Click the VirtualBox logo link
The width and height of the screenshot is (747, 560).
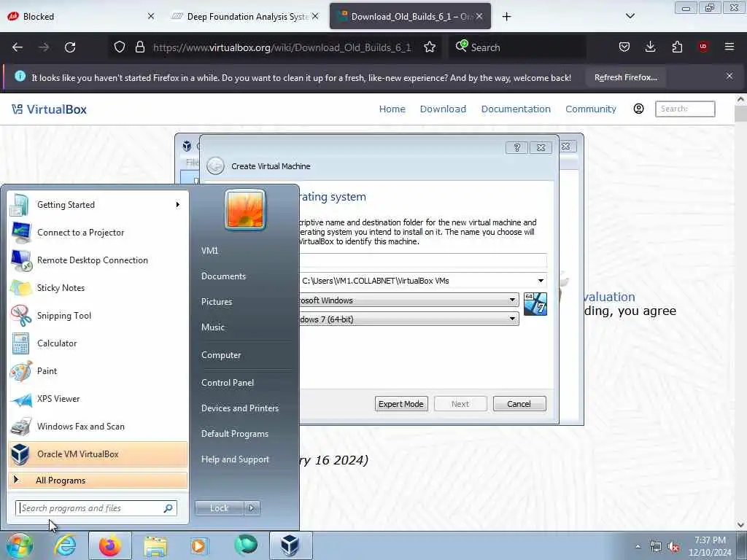point(49,109)
